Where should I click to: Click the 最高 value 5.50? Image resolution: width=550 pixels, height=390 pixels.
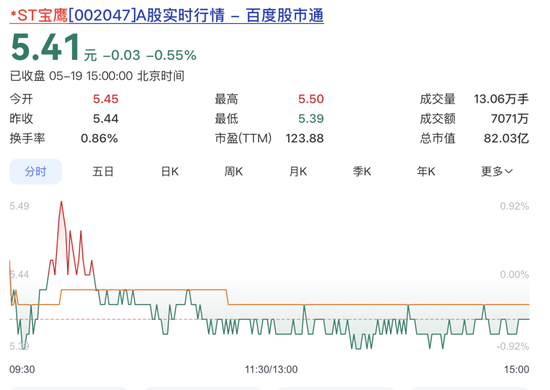coord(311,99)
